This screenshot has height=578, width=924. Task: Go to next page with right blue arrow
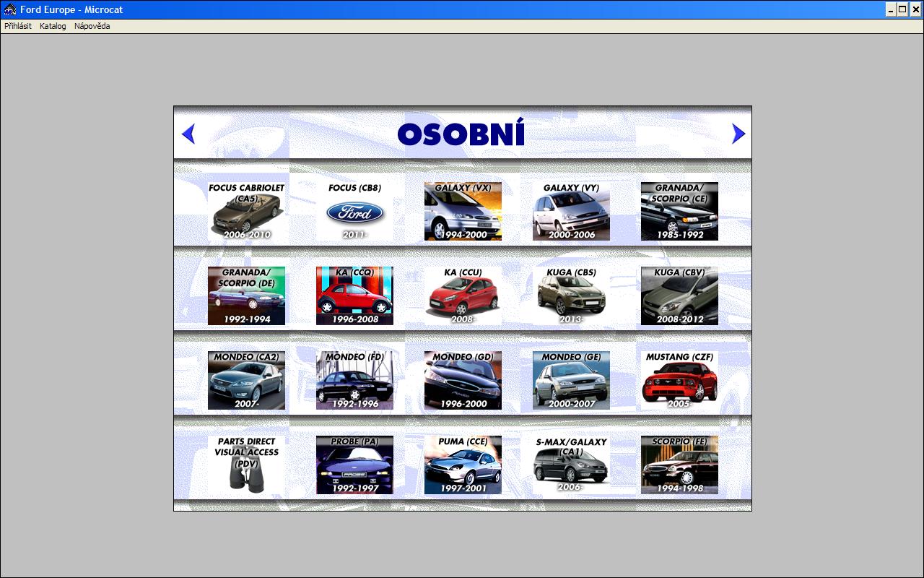click(738, 134)
